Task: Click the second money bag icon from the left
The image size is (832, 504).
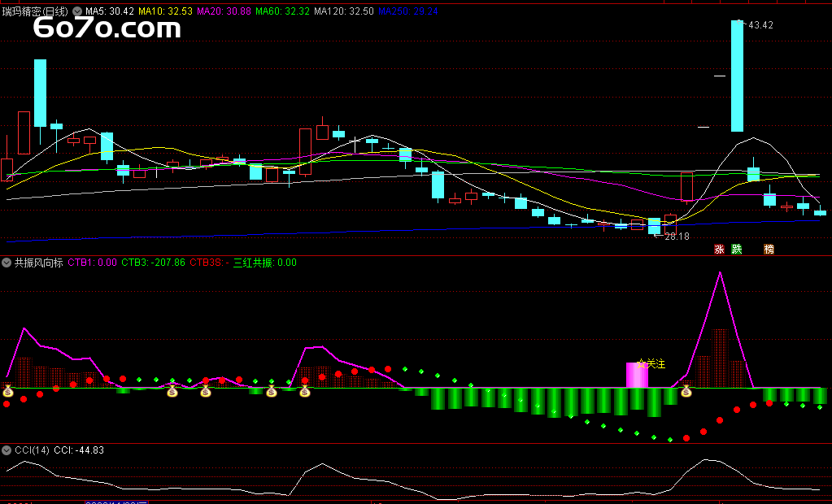Action: coord(172,392)
